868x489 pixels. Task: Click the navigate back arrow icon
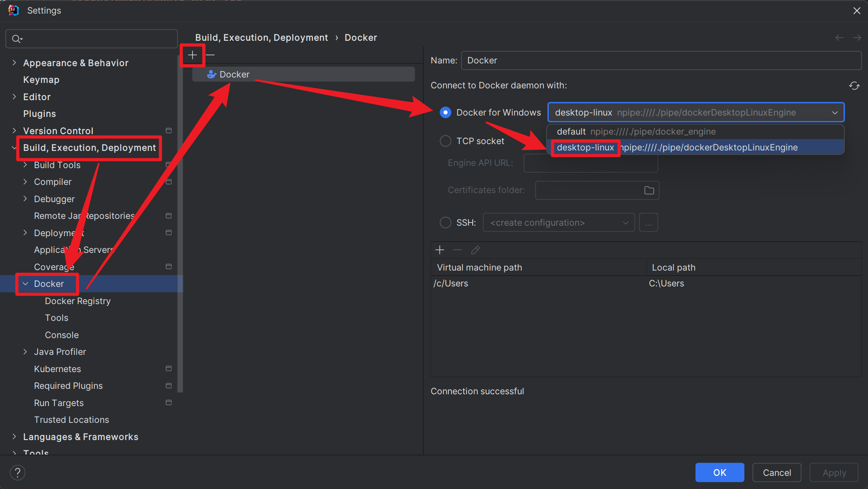pos(839,38)
